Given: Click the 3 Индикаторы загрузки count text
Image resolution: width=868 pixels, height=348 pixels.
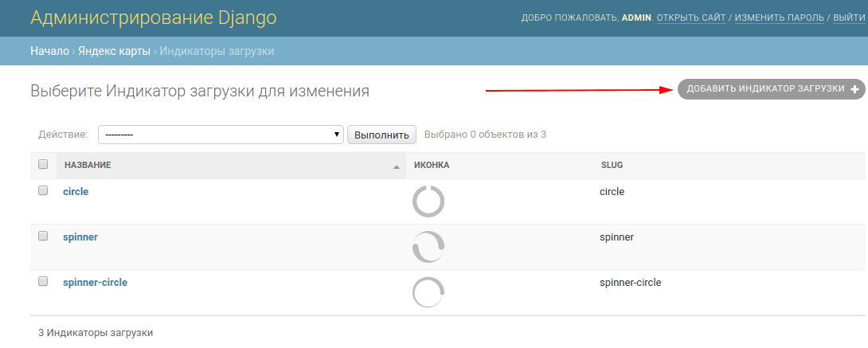Looking at the screenshot, I should tap(96, 333).
